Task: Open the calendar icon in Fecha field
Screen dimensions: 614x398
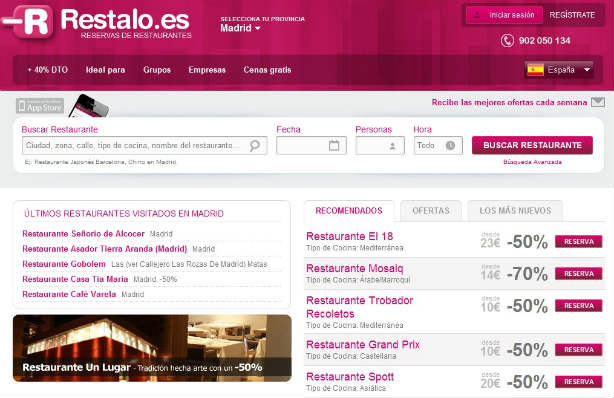Action: tap(334, 145)
